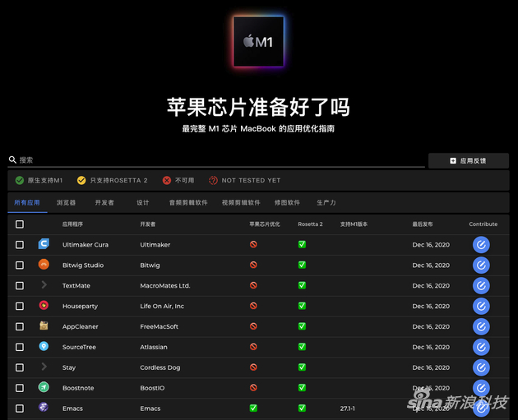
Task: Expand the TextMate row chevron
Action: point(44,284)
